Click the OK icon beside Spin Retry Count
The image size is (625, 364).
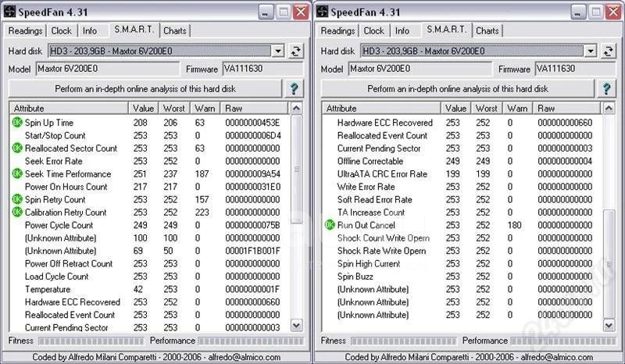[x=17, y=199]
